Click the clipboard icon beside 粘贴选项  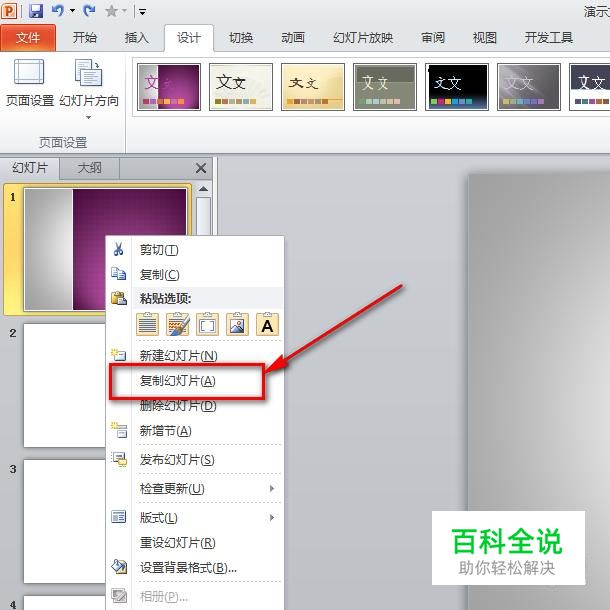tap(119, 298)
